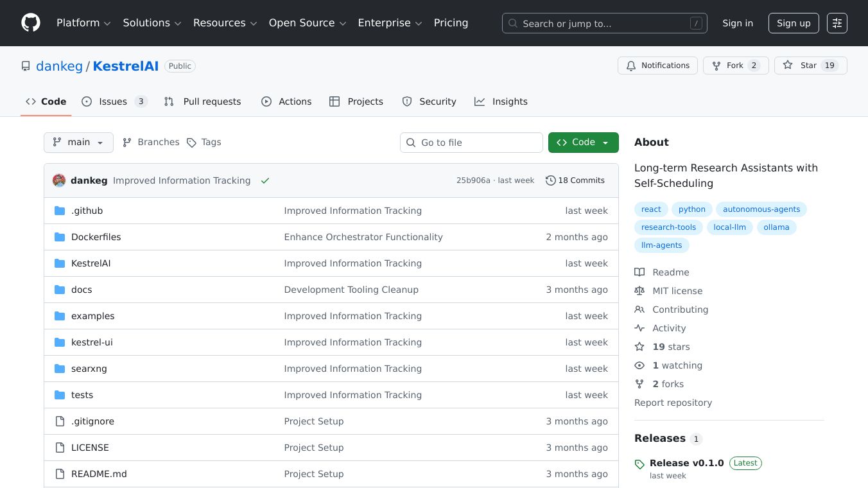This screenshot has width=868, height=488.
Task: Open the MIT license link
Action: tap(677, 291)
